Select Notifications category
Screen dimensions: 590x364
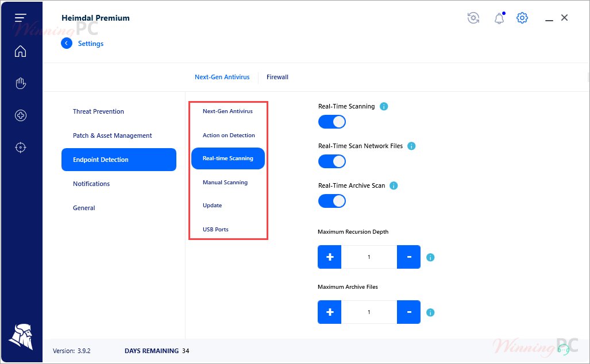91,184
